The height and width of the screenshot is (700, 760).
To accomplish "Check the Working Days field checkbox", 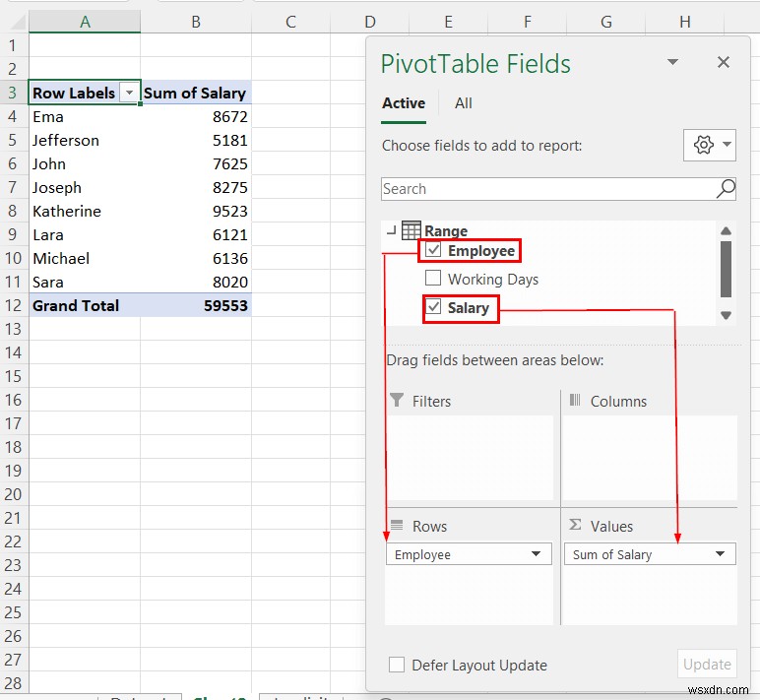I will coord(433,279).
